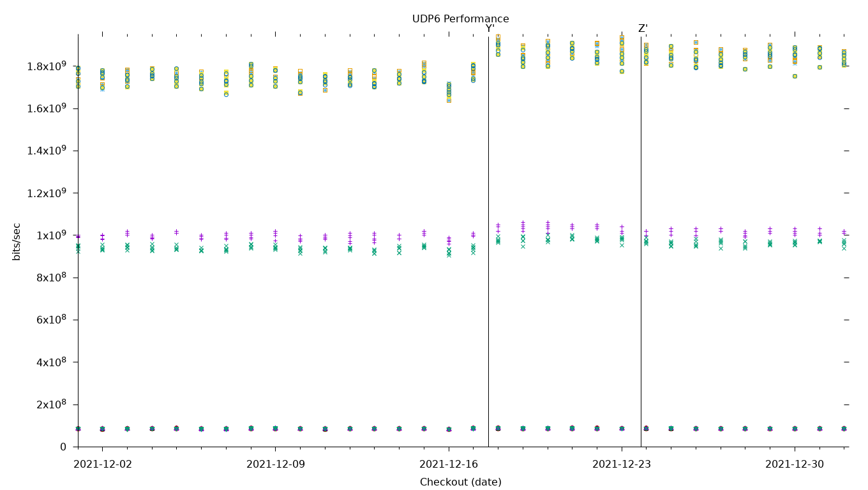Select the 'Checkout (date)' x-axis label
Image resolution: width=868 pixels, height=490 pixels.
click(460, 482)
